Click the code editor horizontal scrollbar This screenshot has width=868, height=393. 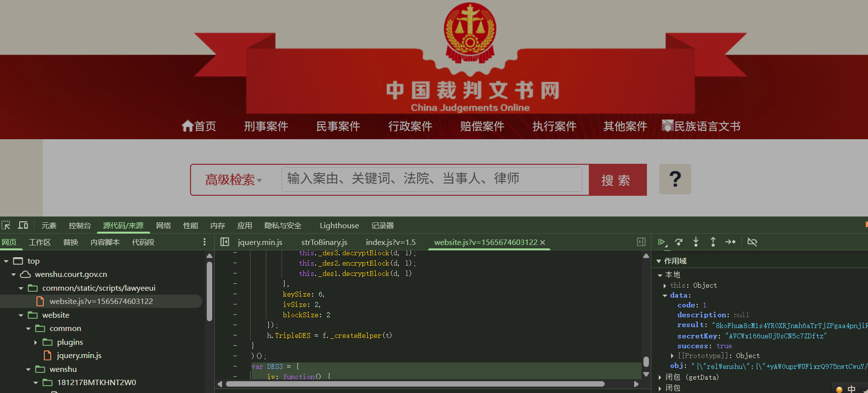point(415,384)
